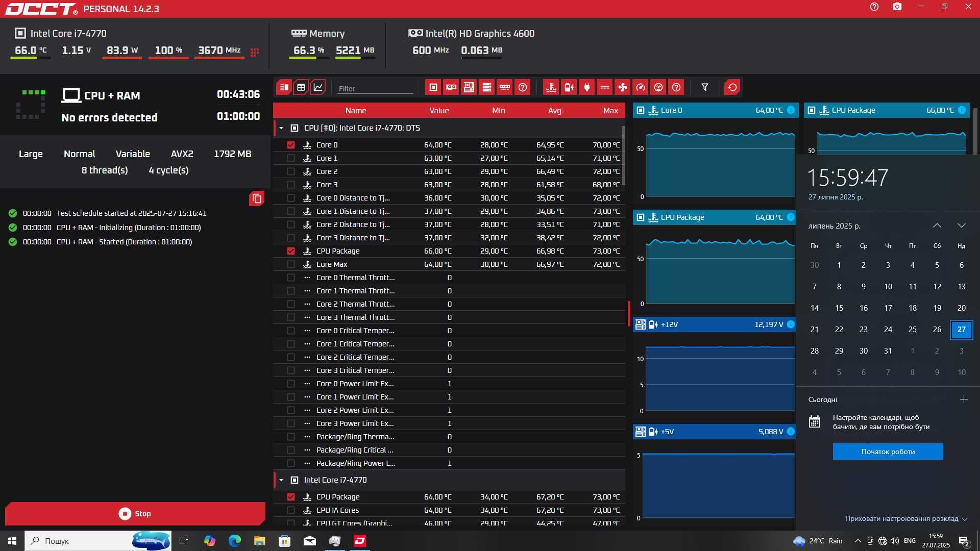The width and height of the screenshot is (980, 551).
Task: Focus the sensor Filter text field
Action: (x=375, y=88)
